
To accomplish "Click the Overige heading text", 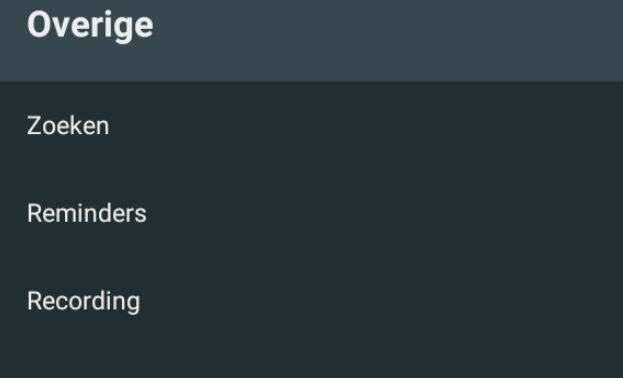I will [90, 26].
